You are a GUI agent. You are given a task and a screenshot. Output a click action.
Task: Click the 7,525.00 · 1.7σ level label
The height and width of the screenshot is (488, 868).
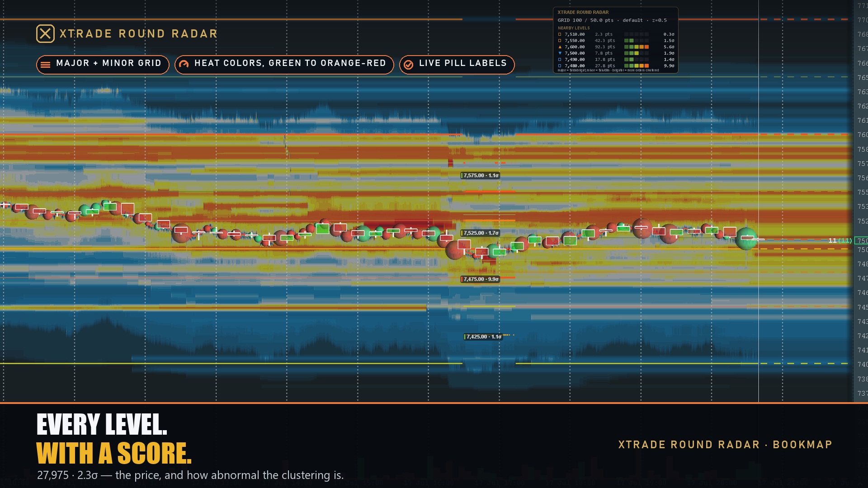[x=480, y=233]
